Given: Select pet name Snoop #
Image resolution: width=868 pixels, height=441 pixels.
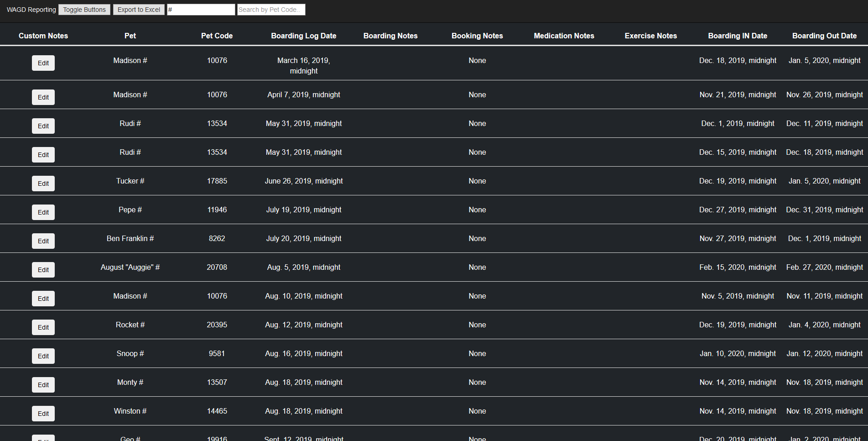Looking at the screenshot, I should pyautogui.click(x=130, y=353).
